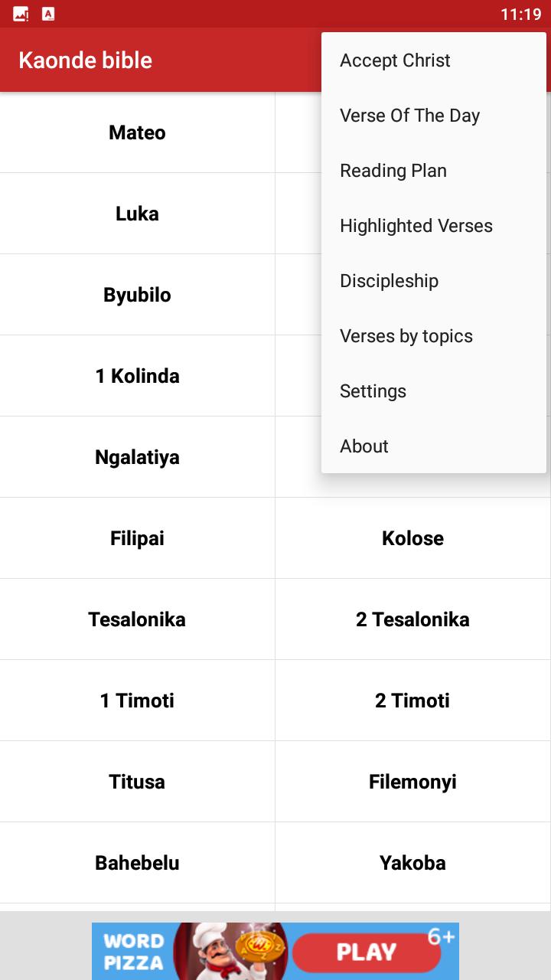The height and width of the screenshot is (980, 551).
Task: Open the Accept Christ menu entry
Action: pyautogui.click(x=434, y=60)
